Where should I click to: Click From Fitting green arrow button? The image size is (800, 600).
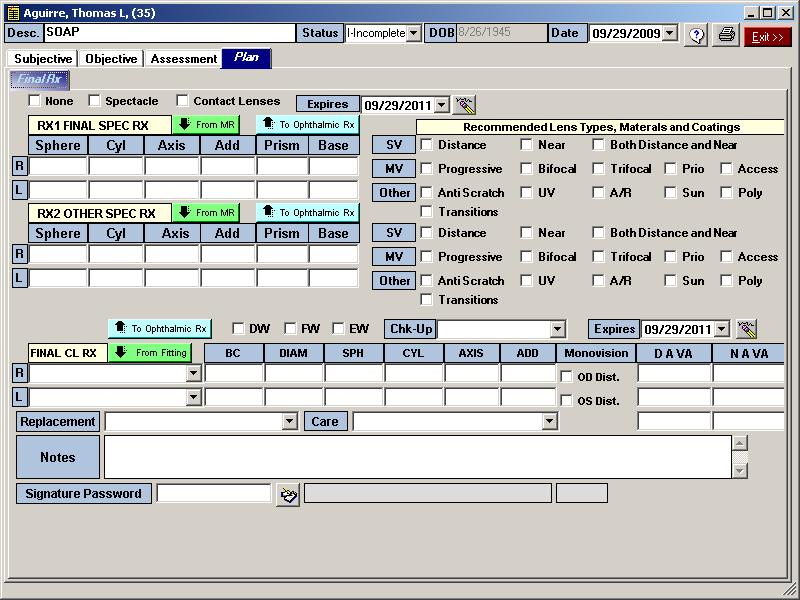click(x=149, y=353)
